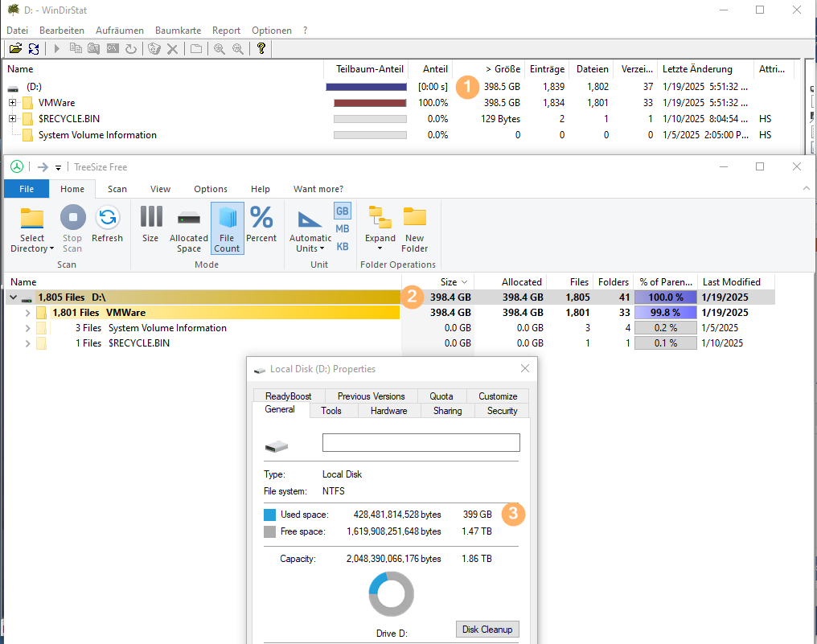Click the WinDirStat Command prompt toolbar icon
The width and height of the screenshot is (817, 644).
113,48
